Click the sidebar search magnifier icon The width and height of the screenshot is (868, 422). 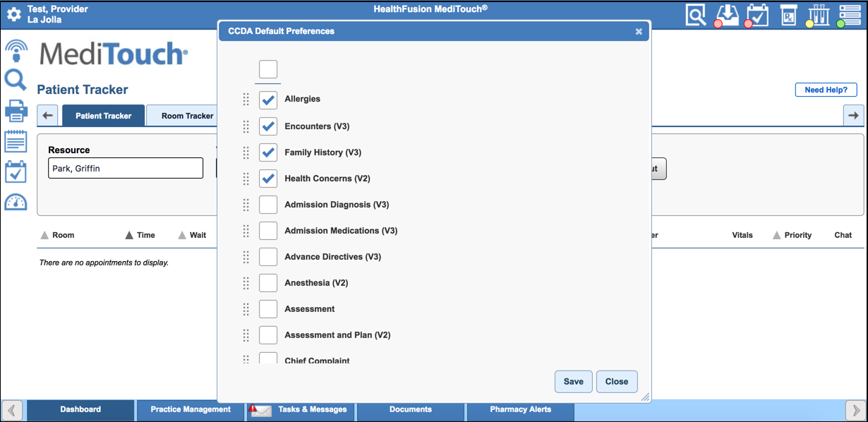tap(16, 80)
